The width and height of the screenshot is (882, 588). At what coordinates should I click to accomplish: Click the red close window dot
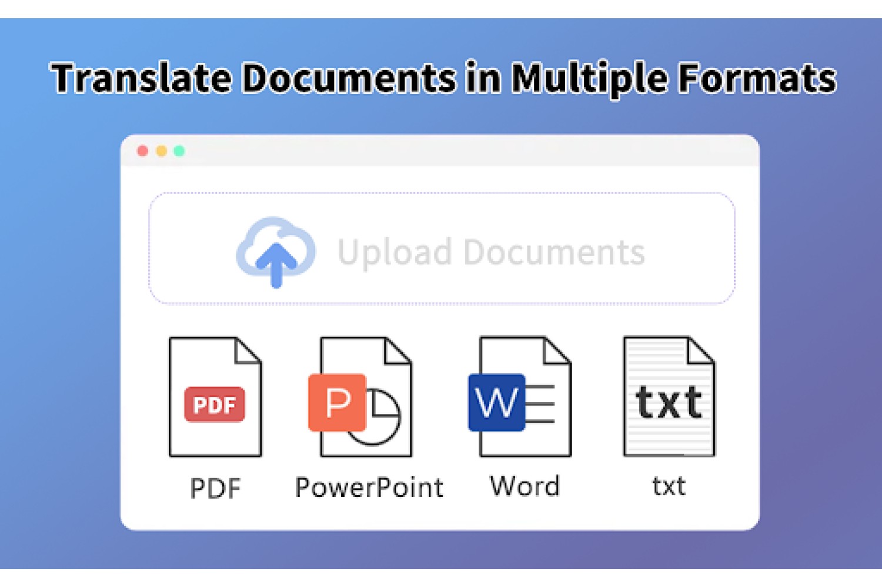point(142,151)
